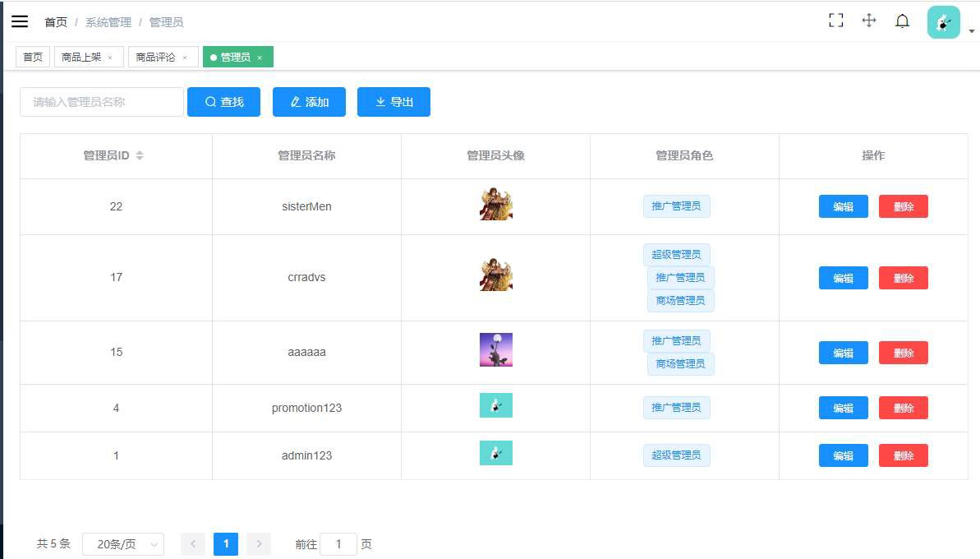
Task: Click the promotion123 name cell
Action: (x=306, y=408)
